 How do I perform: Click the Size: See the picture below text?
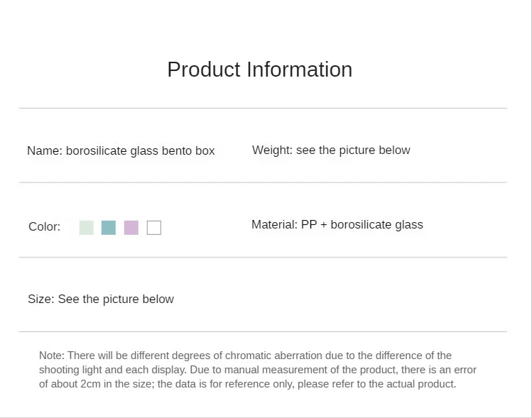point(101,299)
